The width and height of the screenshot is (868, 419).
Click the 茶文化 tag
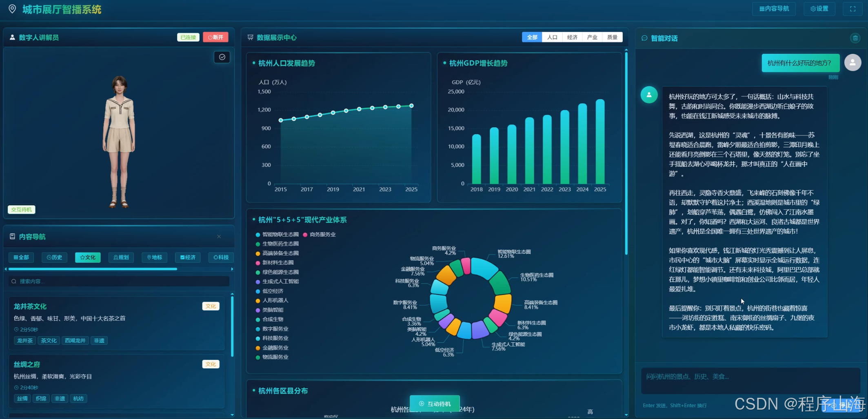49,340
